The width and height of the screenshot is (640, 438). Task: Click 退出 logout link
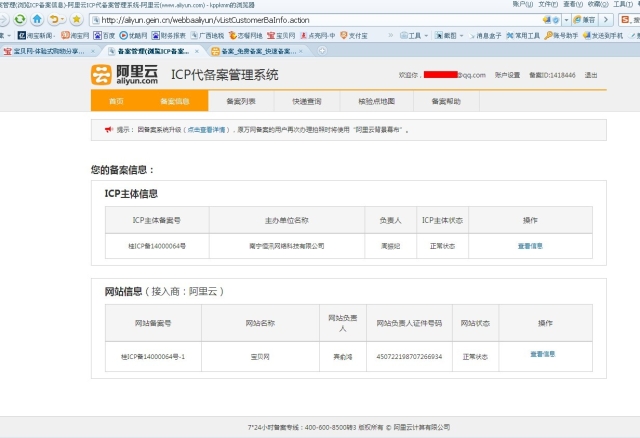pos(591,75)
